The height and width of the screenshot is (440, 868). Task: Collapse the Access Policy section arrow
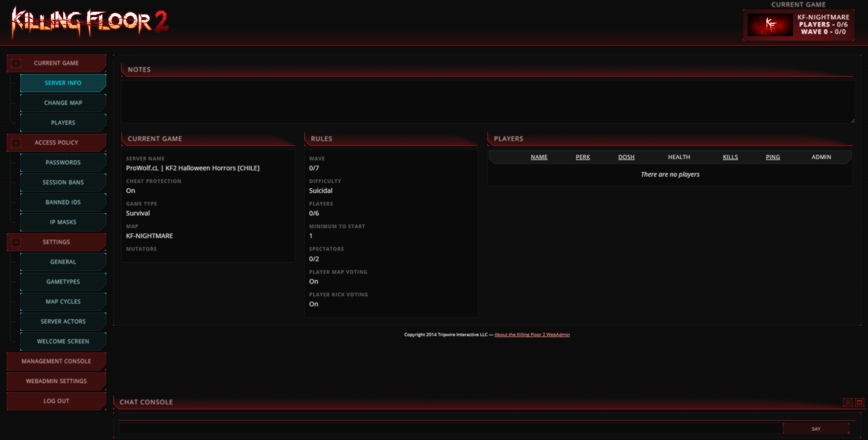click(16, 143)
